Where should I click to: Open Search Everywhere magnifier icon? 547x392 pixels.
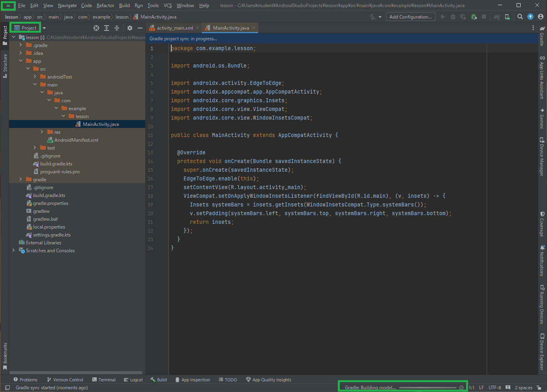520,17
